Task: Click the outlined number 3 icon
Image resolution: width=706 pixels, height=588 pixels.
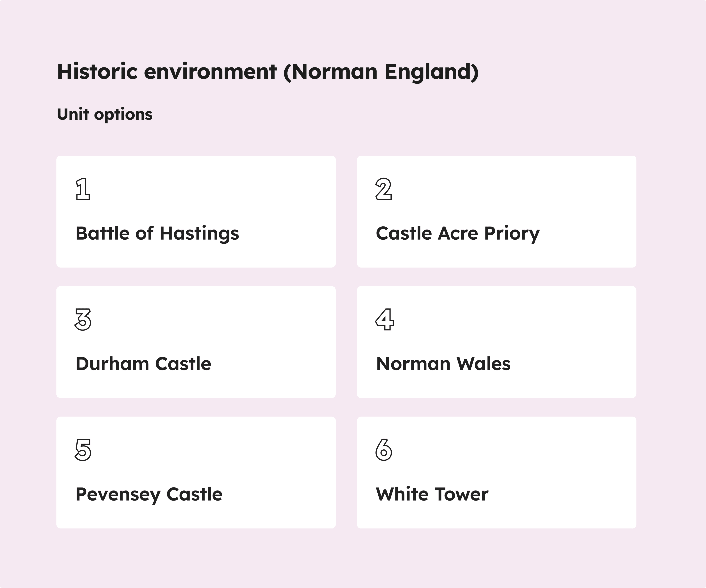Action: 83,320
